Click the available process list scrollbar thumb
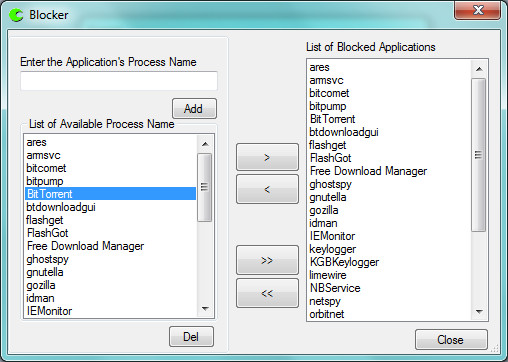 tap(204, 187)
